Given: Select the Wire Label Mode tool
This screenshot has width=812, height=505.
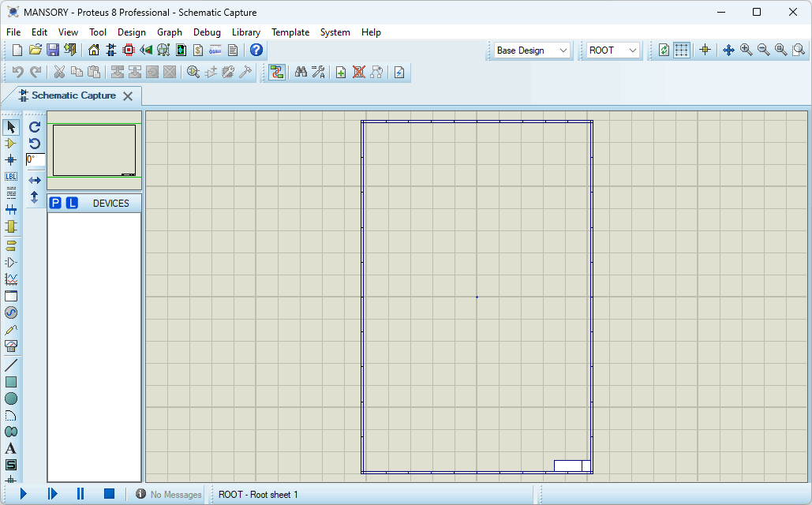Looking at the screenshot, I should pyautogui.click(x=11, y=176).
